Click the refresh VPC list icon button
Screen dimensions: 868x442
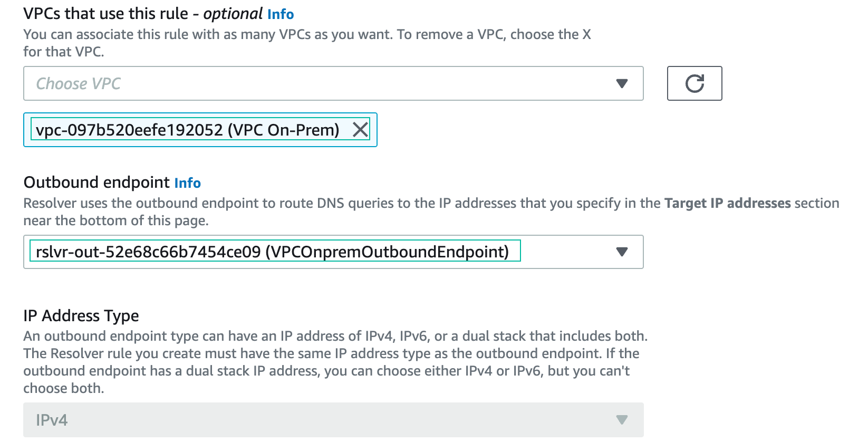pos(694,83)
